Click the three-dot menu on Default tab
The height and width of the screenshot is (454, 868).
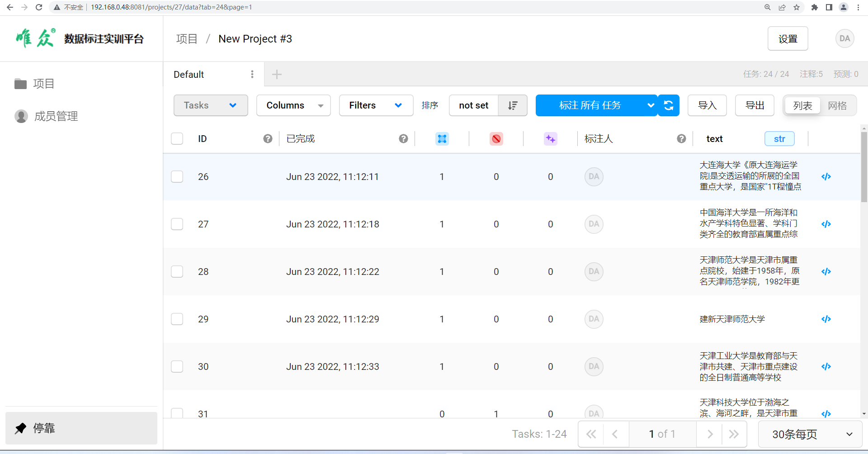click(252, 74)
